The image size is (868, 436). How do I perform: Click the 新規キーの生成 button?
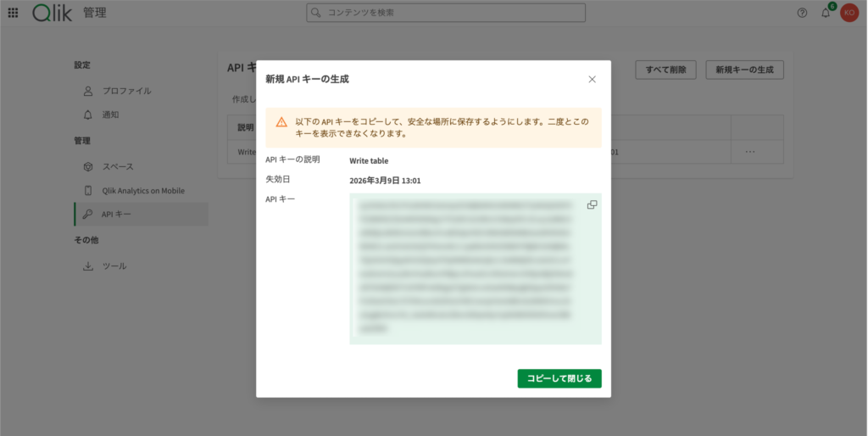tap(744, 70)
